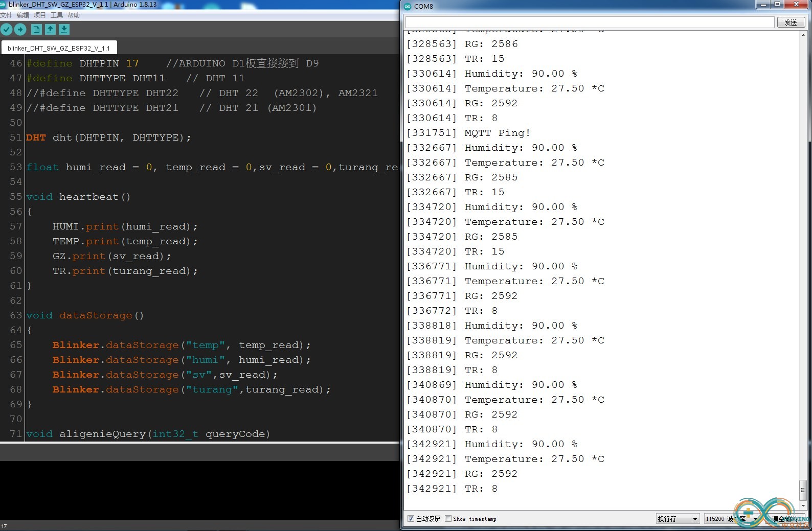Click the '[332667] RG: 2585' output line
The height and width of the screenshot is (531, 812).
462,177
